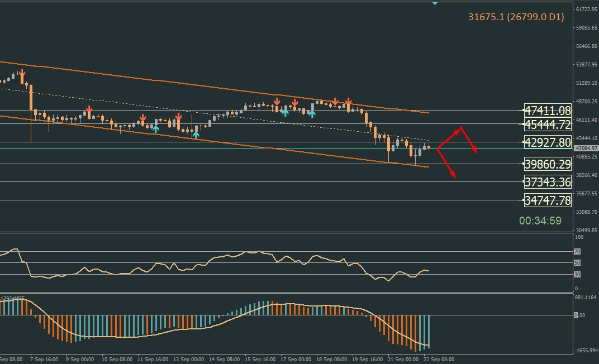Image resolution: width=599 pixels, height=364 pixels.
Task: Click the 7 Sep 16:00 time label
Action: tap(44, 359)
